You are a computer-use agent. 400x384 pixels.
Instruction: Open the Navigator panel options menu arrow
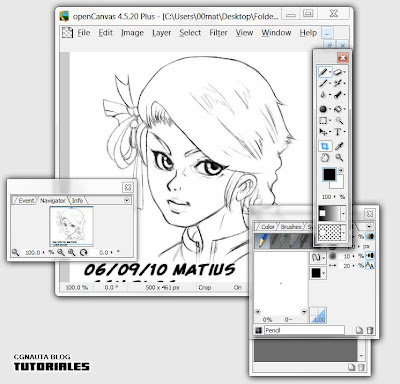(x=127, y=200)
